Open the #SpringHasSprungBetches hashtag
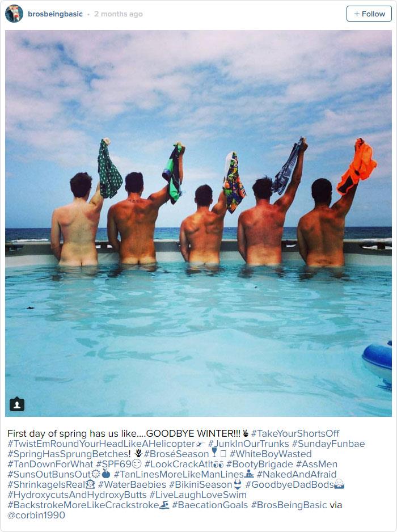Image resolution: width=397 pixels, height=532 pixels. [x=68, y=454]
